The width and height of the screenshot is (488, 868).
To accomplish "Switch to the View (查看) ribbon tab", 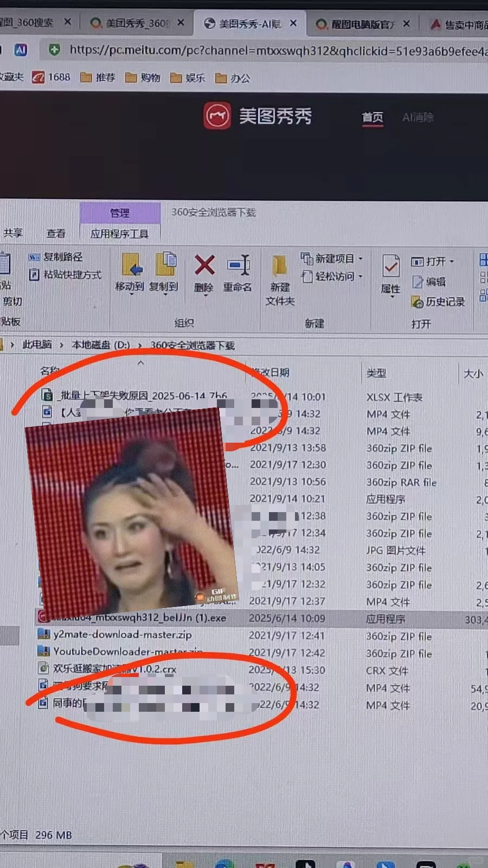I will (56, 233).
